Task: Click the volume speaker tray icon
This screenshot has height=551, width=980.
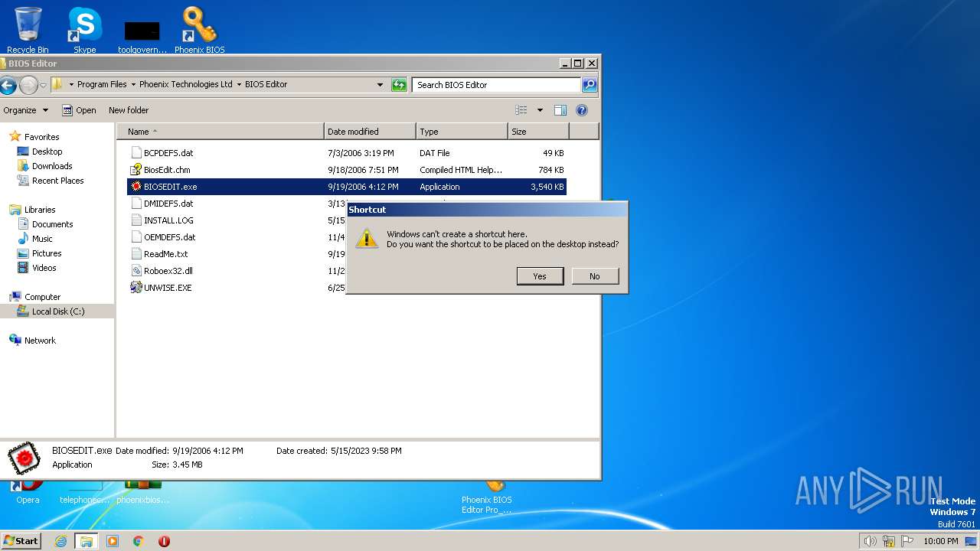Action: click(870, 541)
